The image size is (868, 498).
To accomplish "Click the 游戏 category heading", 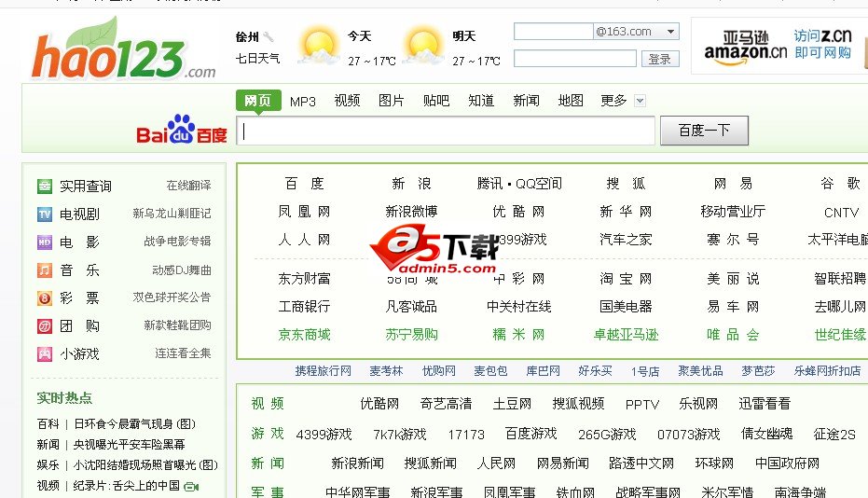I will coord(268,434).
